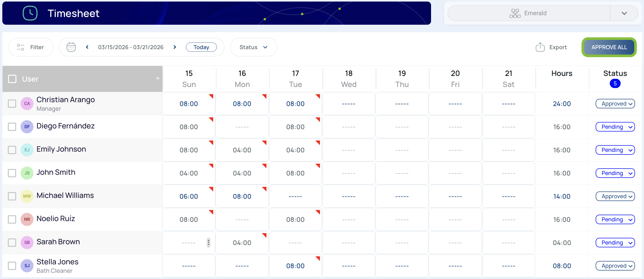Tick Diego Fernández's row checkbox
Screen dimensions: 644x279
tap(12, 127)
